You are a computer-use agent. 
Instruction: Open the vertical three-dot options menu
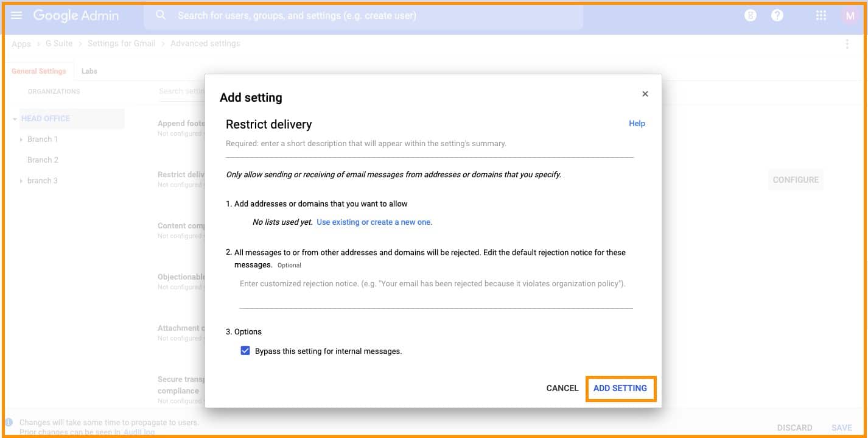pyautogui.click(x=847, y=44)
